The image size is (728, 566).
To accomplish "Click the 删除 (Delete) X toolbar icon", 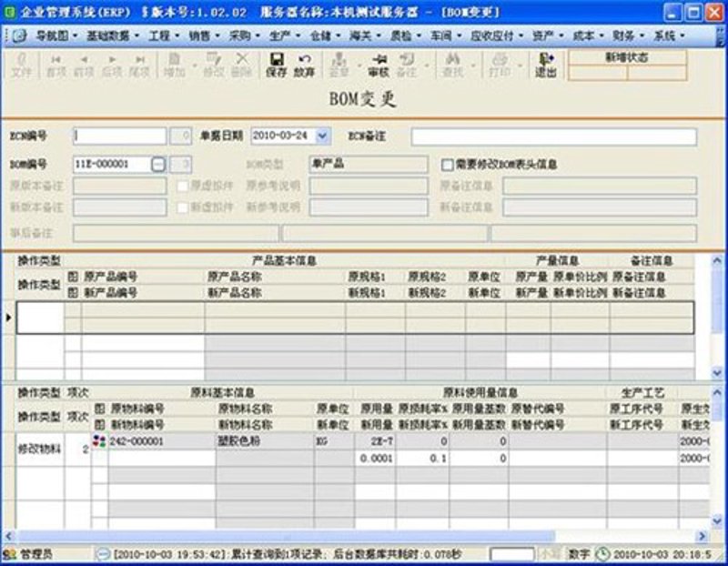I will (241, 65).
